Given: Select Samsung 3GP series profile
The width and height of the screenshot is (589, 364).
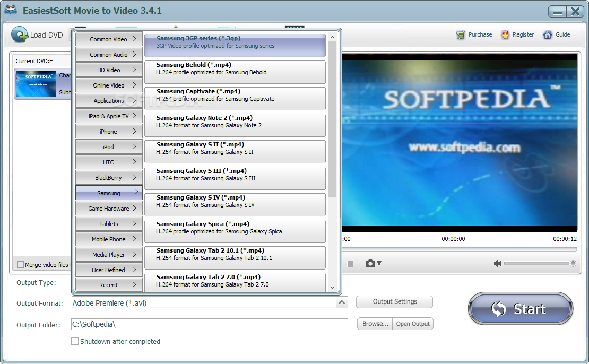Looking at the screenshot, I should point(235,46).
